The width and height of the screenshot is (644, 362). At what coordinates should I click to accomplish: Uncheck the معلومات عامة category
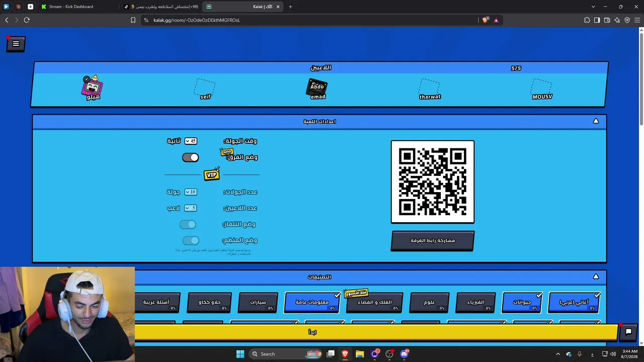click(312, 303)
